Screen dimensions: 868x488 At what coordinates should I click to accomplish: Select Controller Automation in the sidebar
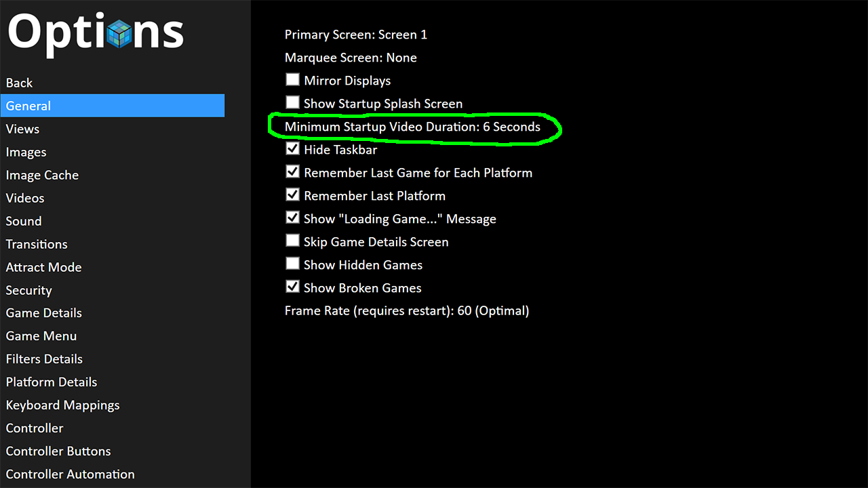70,474
